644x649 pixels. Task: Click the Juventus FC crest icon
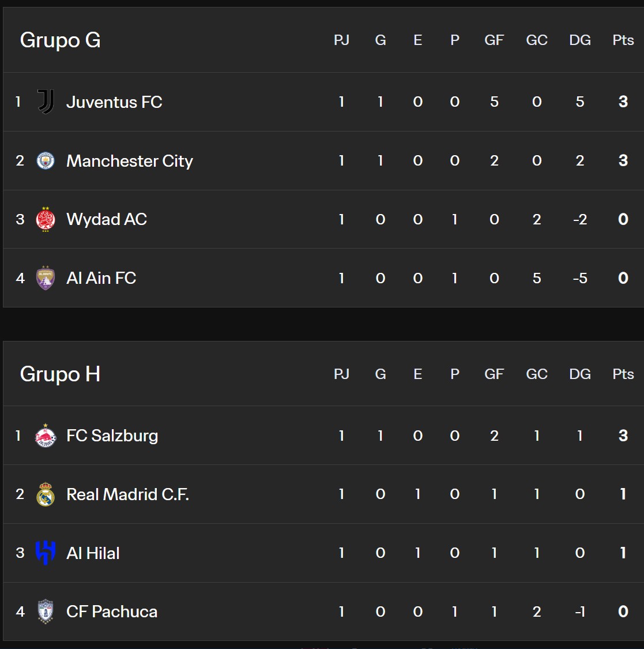[x=46, y=102]
